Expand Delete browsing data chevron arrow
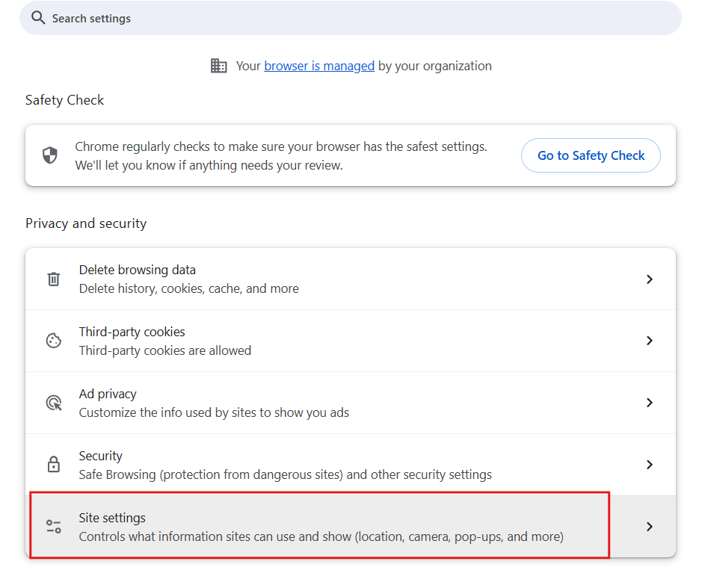The image size is (705, 588). (x=649, y=279)
